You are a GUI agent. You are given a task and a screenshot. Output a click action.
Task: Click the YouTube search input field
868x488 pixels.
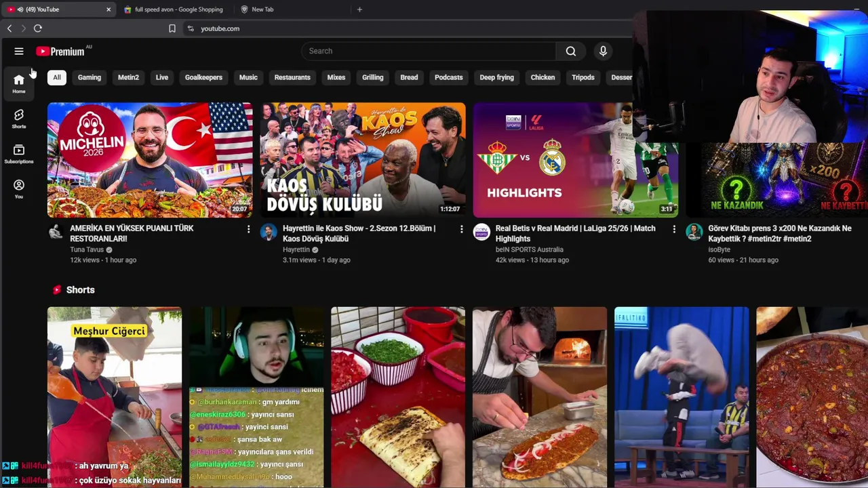pyautogui.click(x=429, y=51)
